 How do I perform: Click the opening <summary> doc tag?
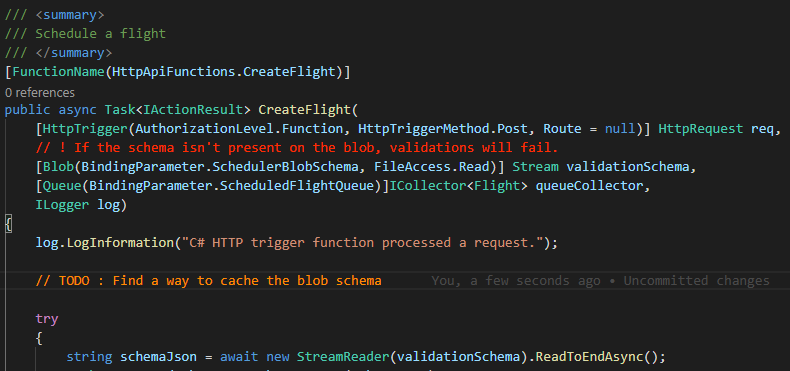pos(70,15)
